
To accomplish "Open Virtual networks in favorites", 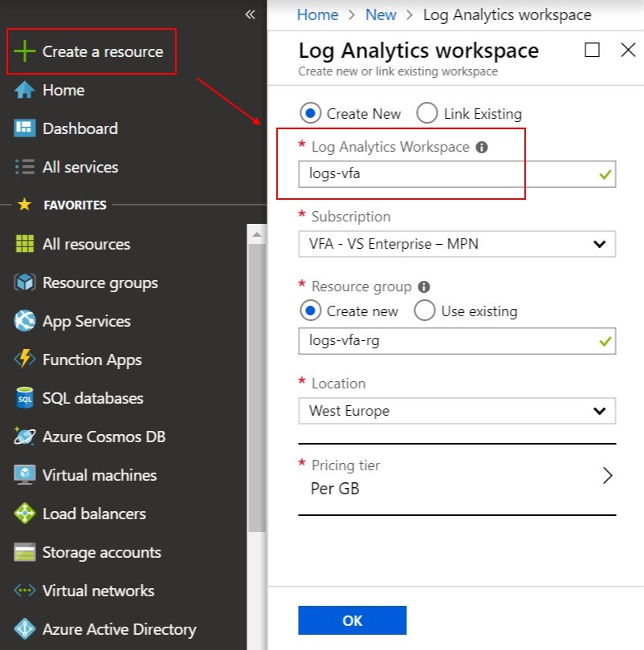I will pos(98,591).
